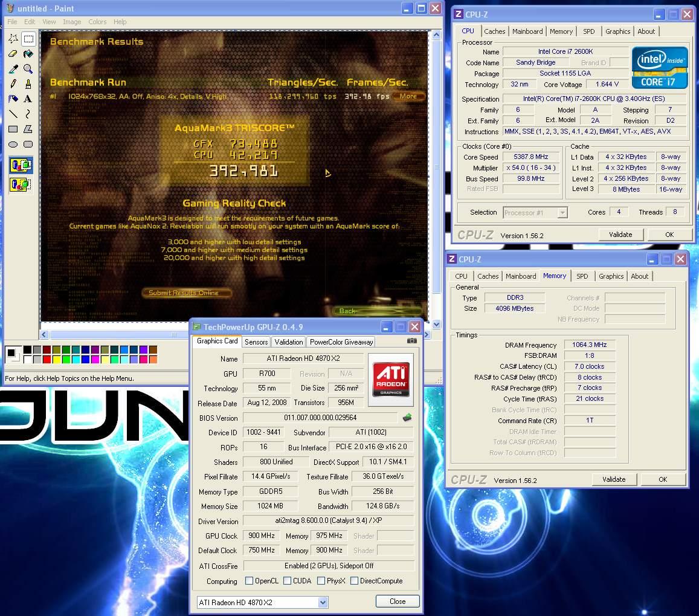Click the ATI Radeon logo in GPU-Z
Image resolution: width=699 pixels, height=616 pixels.
click(391, 379)
